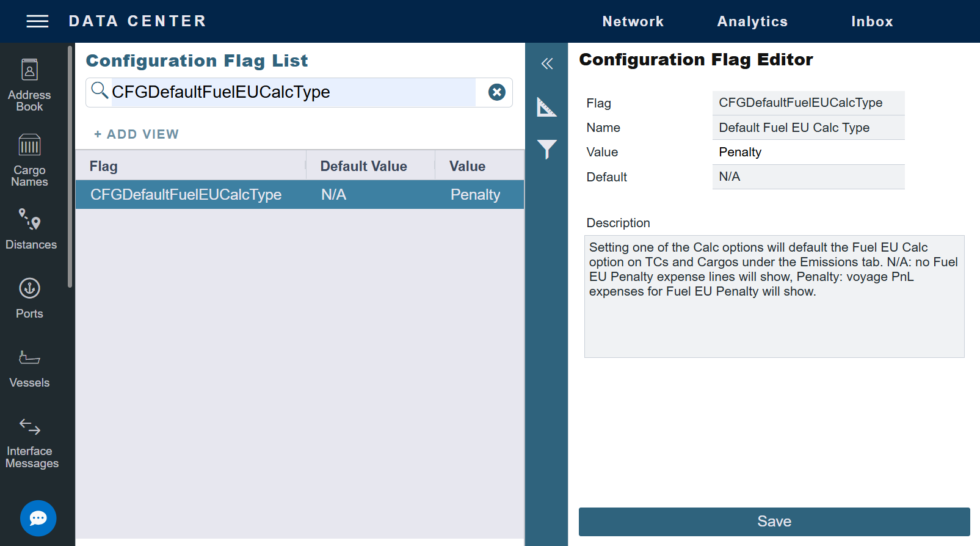Edit the Value field showing Penalty
Image resolution: width=980 pixels, height=546 pixels.
pyautogui.click(x=808, y=152)
